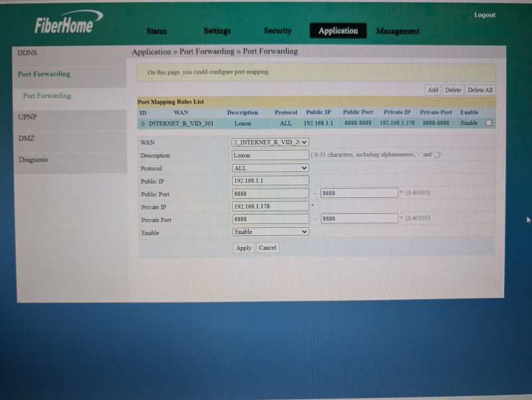Click the Add button

coord(433,90)
